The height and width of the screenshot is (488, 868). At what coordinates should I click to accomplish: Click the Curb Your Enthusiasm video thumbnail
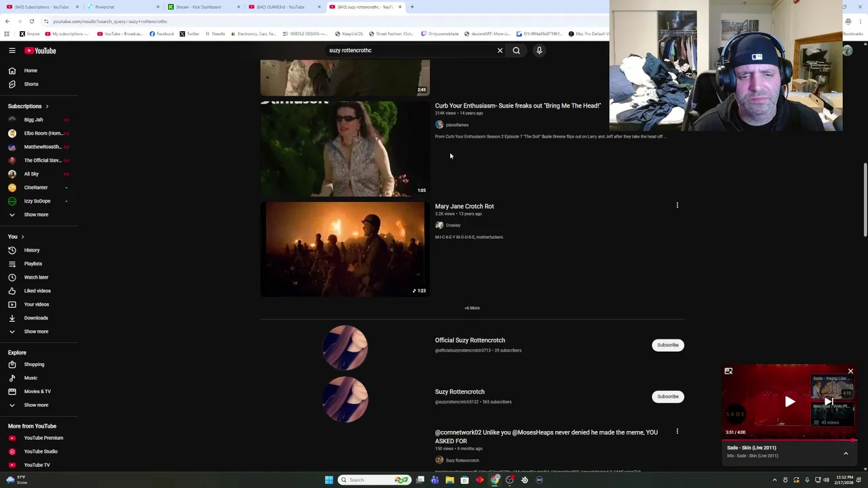click(345, 149)
